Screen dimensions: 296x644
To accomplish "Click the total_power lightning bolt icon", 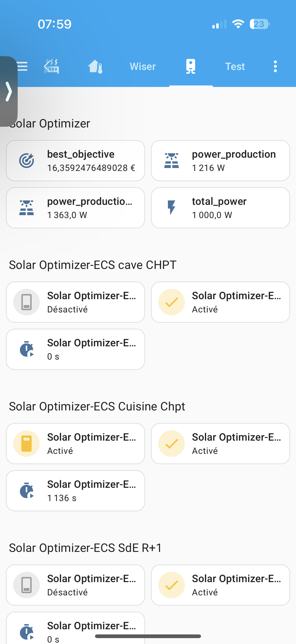I will click(171, 208).
